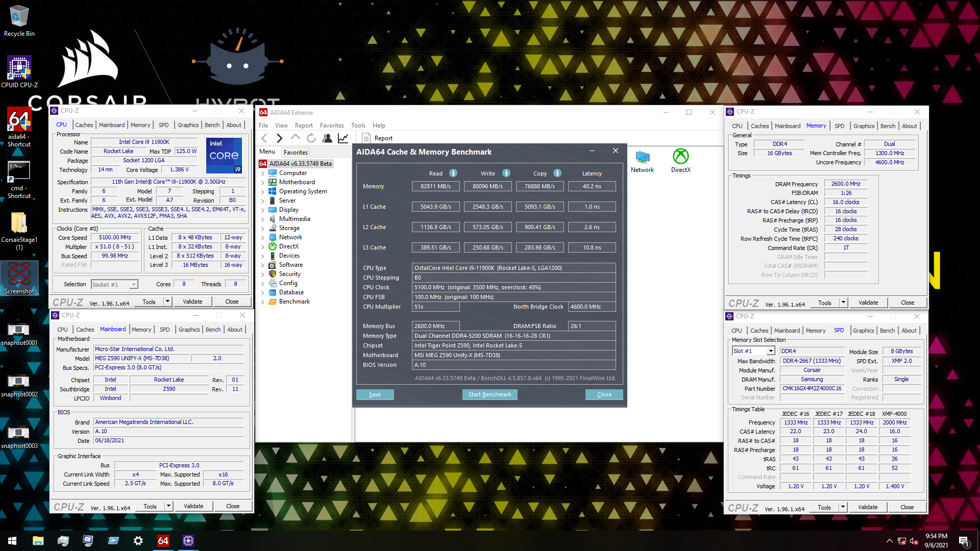980x551 pixels.
Task: Open the Tools menu in AIDA64
Action: pyautogui.click(x=358, y=126)
